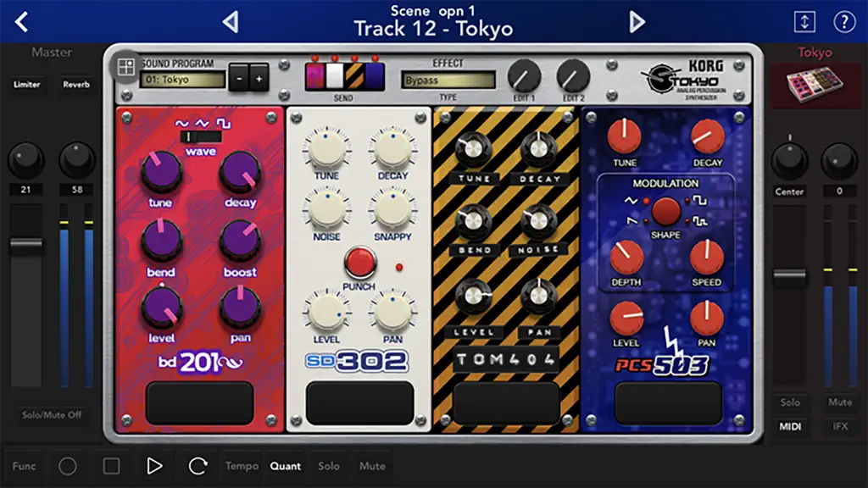Image resolution: width=868 pixels, height=488 pixels.
Task: Toggle the master Reverb
Action: pos(75,85)
